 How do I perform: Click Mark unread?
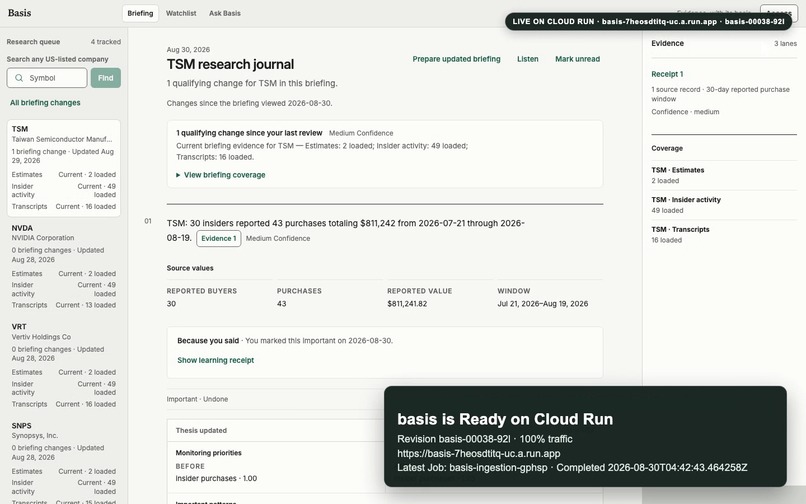click(577, 59)
